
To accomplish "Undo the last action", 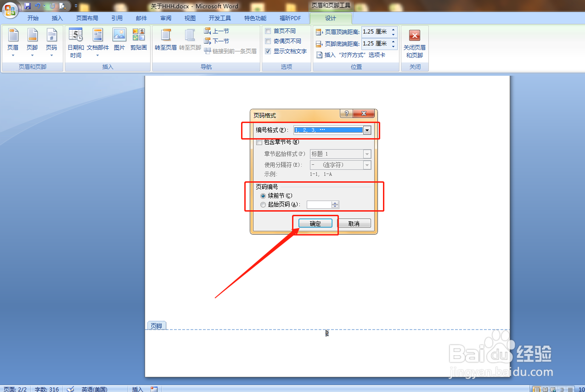I will pos(38,6).
